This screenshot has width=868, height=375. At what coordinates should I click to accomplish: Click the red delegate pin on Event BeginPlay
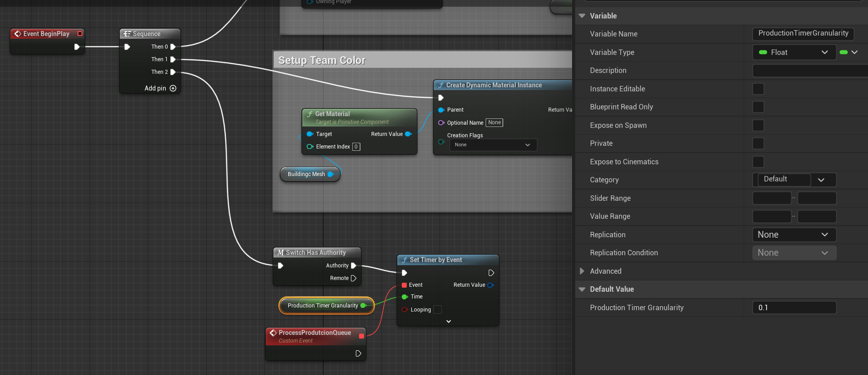[80, 34]
